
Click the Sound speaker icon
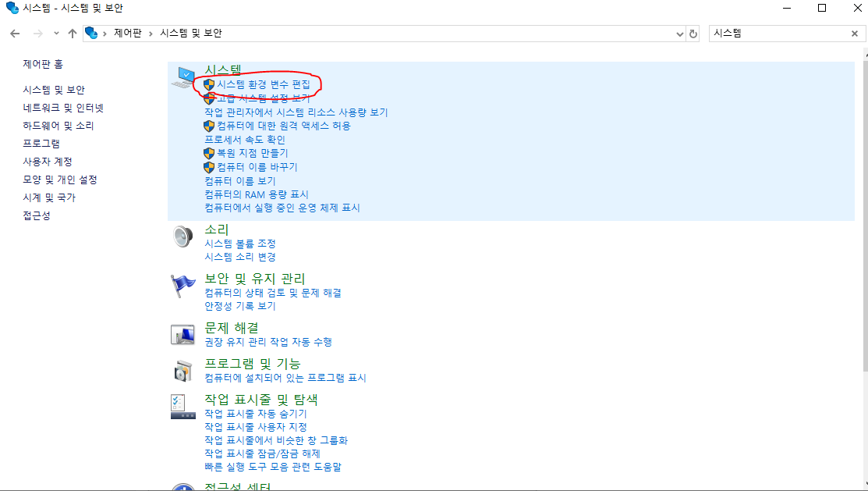coord(182,237)
